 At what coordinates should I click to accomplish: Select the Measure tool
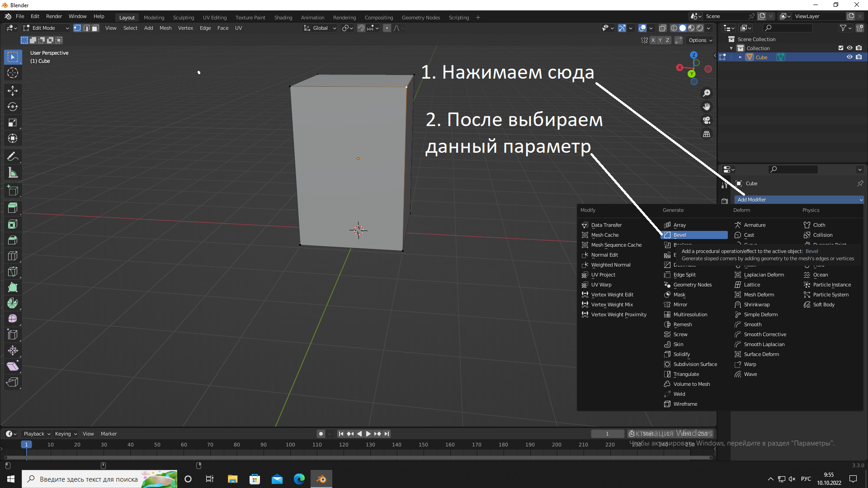13,173
